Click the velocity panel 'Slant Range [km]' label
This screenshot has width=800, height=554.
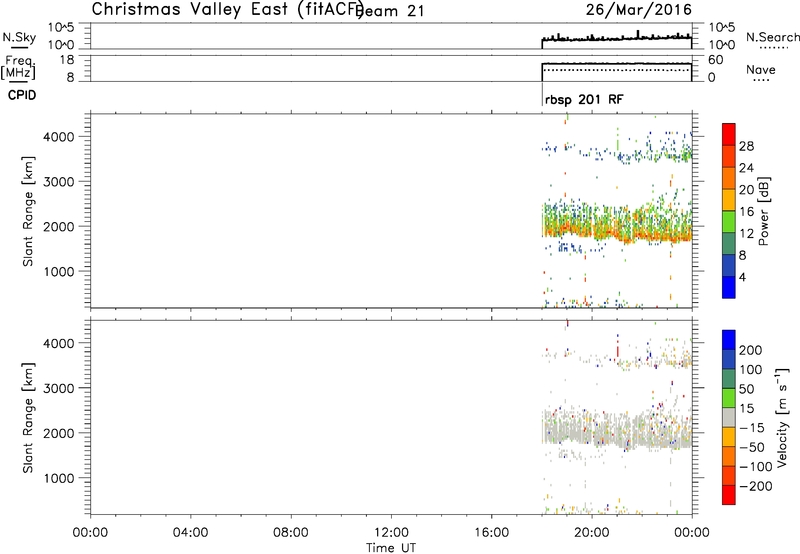pos(28,418)
